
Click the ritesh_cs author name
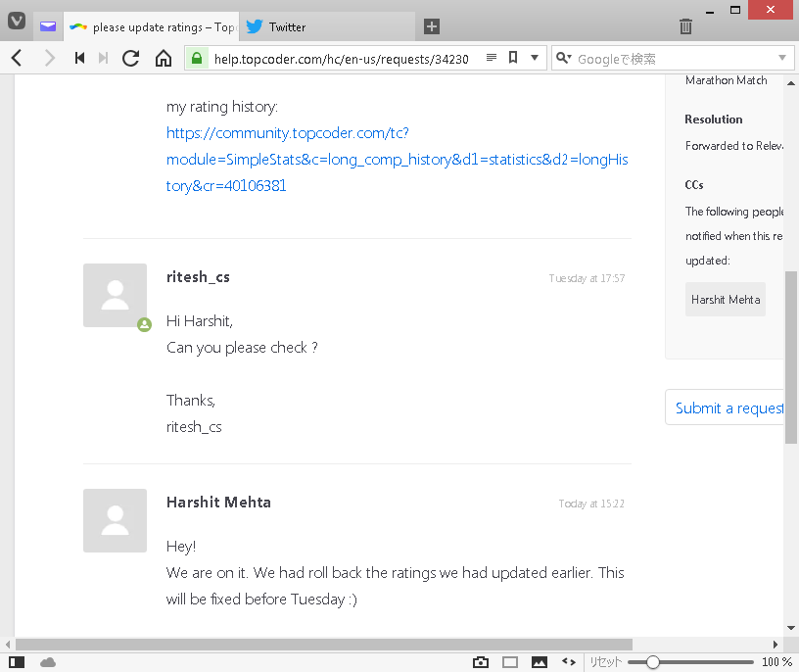tap(198, 277)
